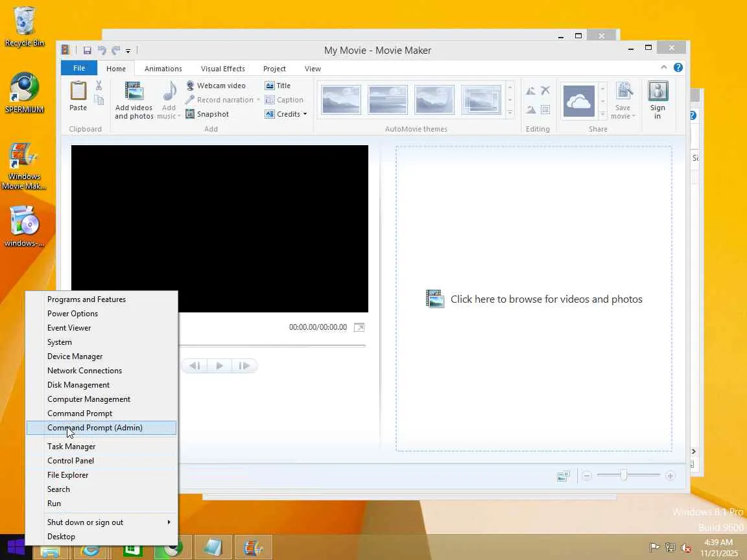The height and width of the screenshot is (560, 747).
Task: Click the Save project icon in quick access toolbar
Action: pyautogui.click(x=87, y=51)
